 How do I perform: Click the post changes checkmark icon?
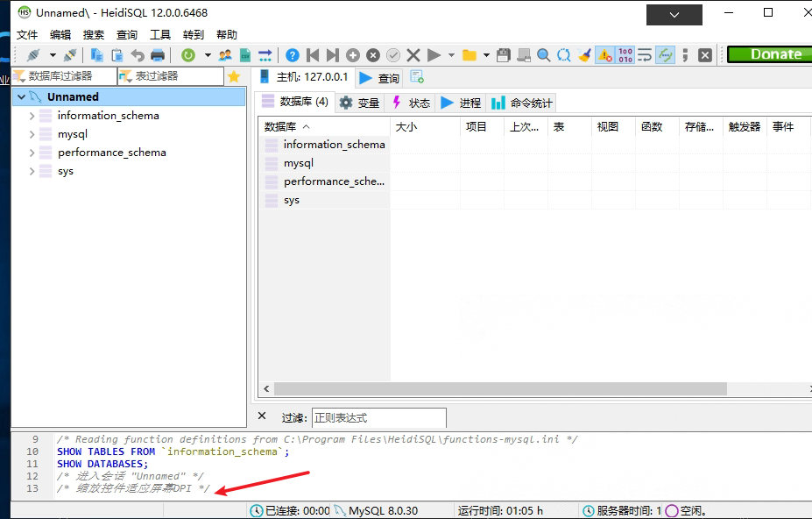(393, 55)
